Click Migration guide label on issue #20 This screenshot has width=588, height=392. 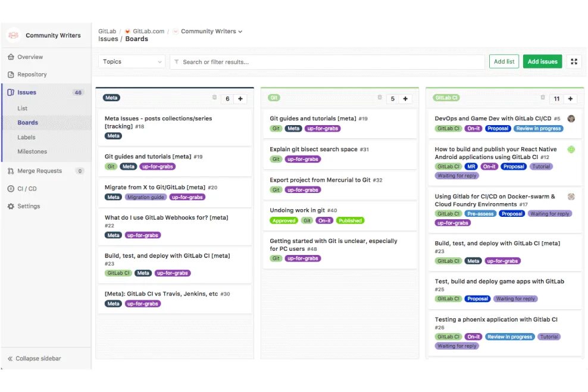coord(145,198)
